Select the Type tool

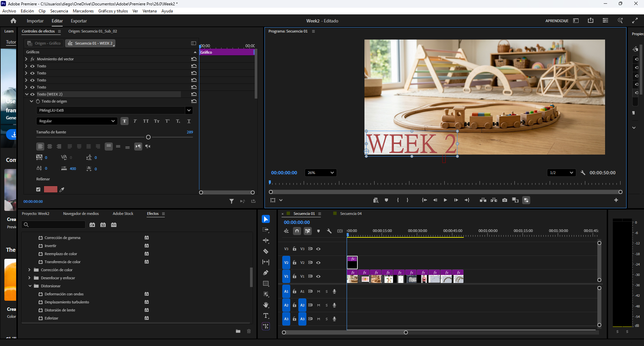click(x=266, y=315)
